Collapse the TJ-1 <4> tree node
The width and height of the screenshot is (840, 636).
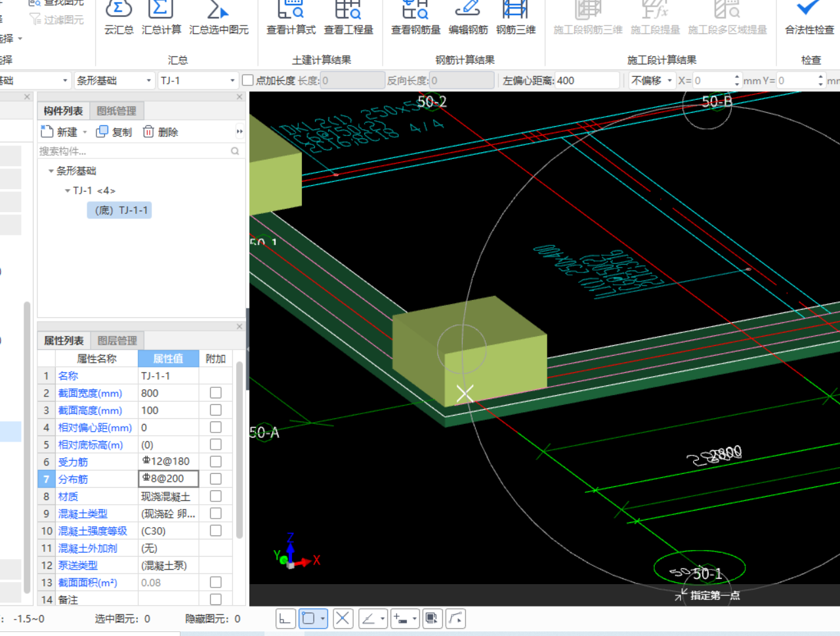pos(68,190)
